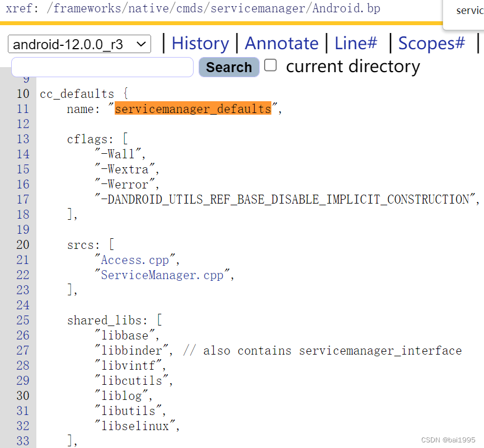Click line number 20 for a permalink

coord(22,245)
